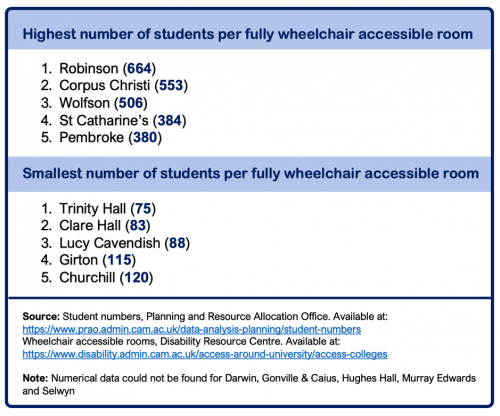Click the bold 'Note:' label

[x=35, y=378]
